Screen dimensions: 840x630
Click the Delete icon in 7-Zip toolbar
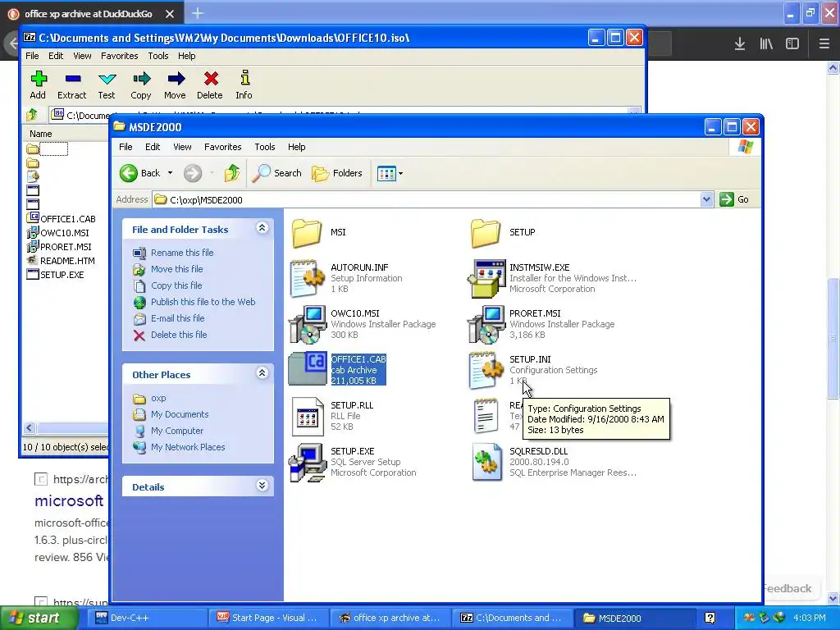click(211, 80)
